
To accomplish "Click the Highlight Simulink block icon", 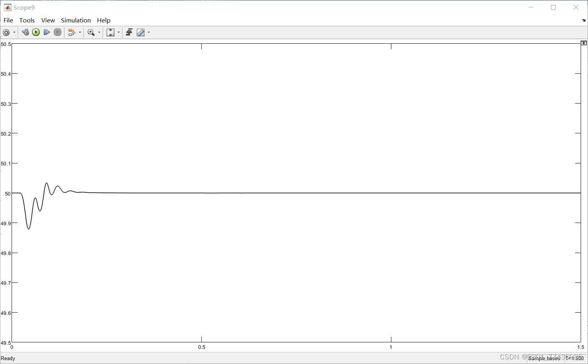I will pyautogui.click(x=71, y=32).
